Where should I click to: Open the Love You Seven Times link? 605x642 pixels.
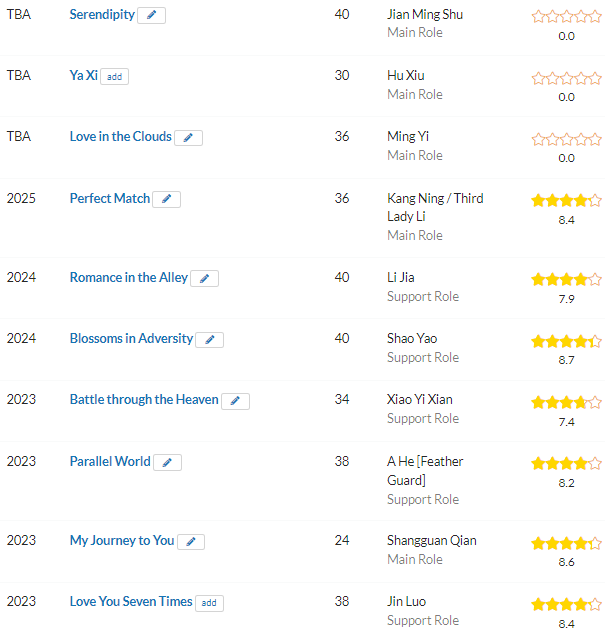[131, 601]
